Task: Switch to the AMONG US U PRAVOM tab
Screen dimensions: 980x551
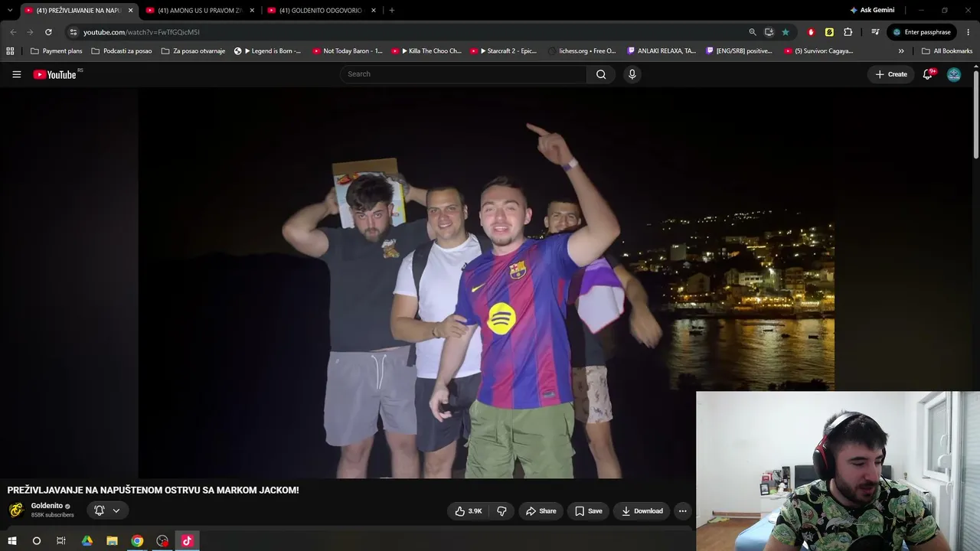Action: pos(200,11)
